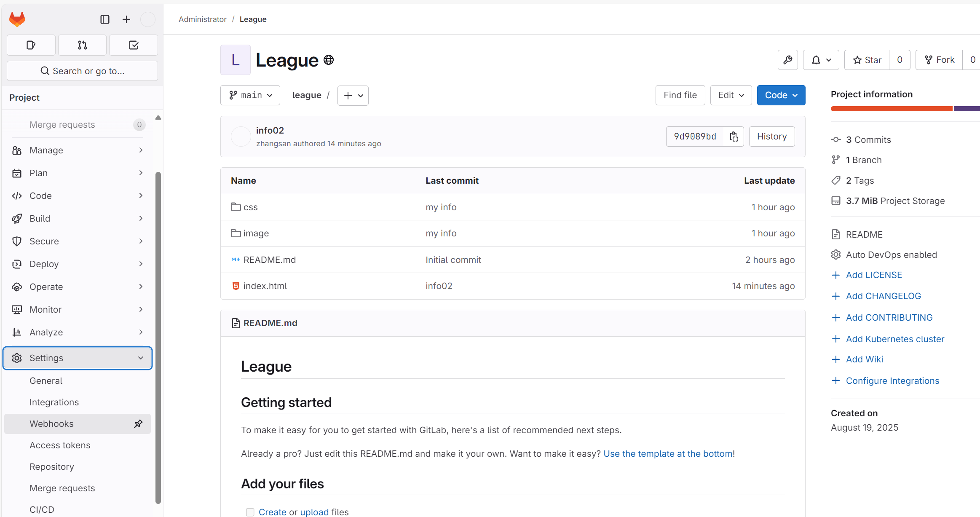Click Use the template at the bottom link
Viewport: 980px width, 517px height.
[x=668, y=454]
